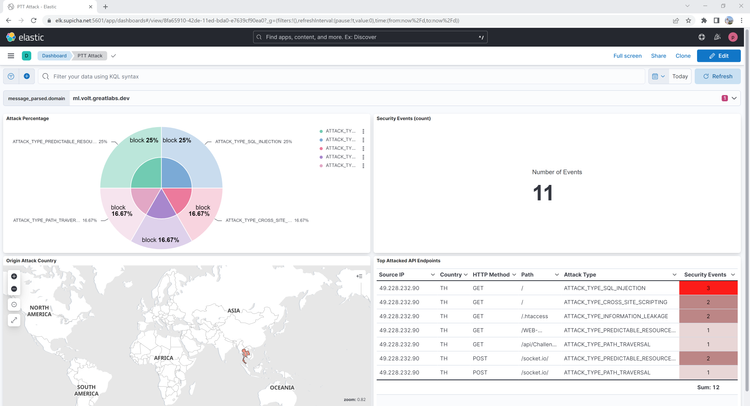The width and height of the screenshot is (750, 406).
Task: Open the date quick menu calendar dropdown
Action: coord(657,76)
